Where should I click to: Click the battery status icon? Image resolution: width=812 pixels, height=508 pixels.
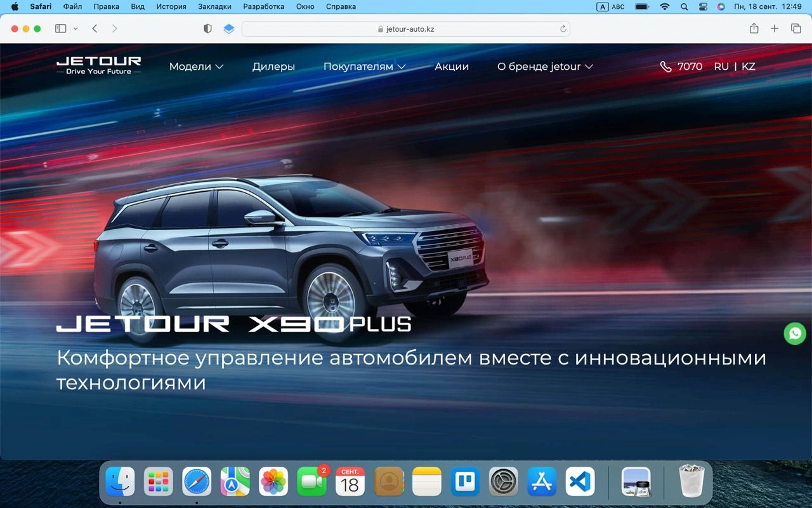click(642, 7)
